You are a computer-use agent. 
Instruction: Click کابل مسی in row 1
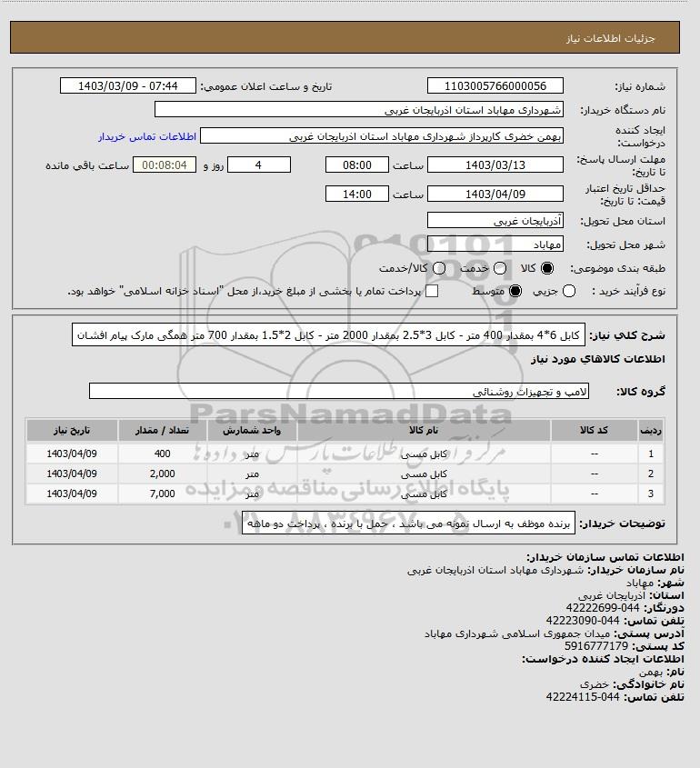tap(424, 454)
